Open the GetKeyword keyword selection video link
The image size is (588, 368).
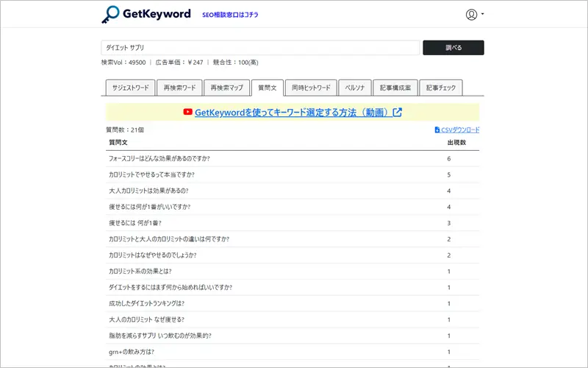(x=293, y=113)
